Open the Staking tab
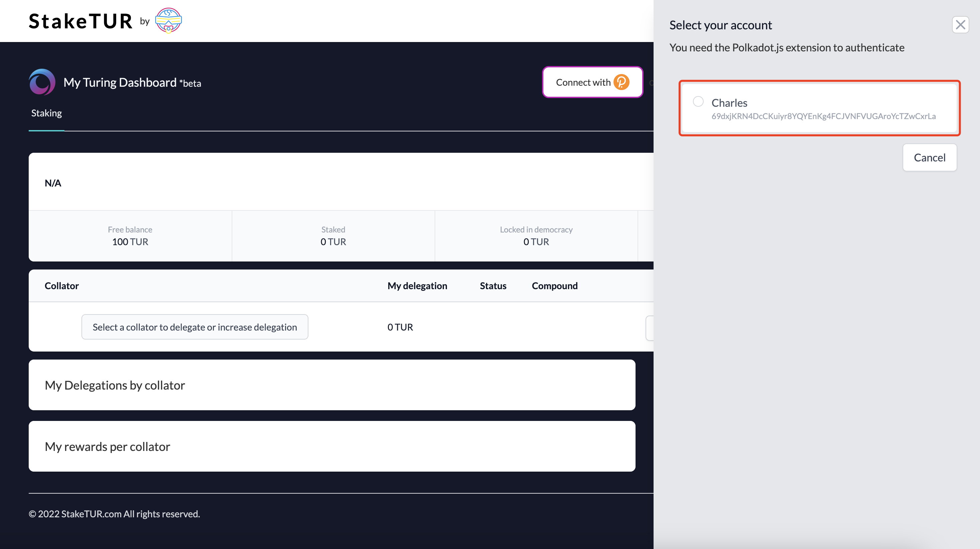980x549 pixels. [x=46, y=113]
